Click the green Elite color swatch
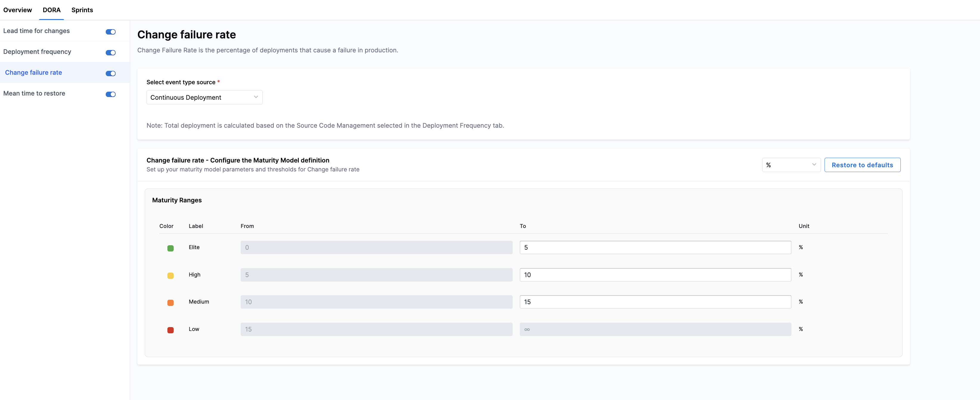980x400 pixels. (170, 248)
